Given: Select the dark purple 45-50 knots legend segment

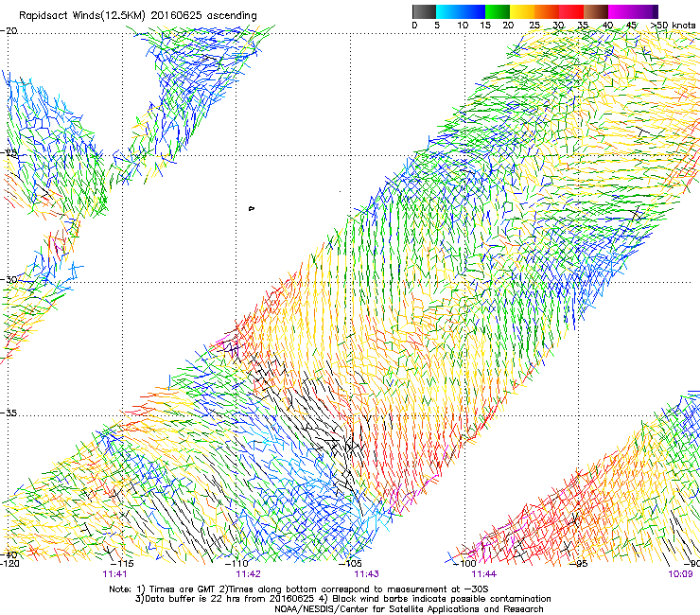Looking at the screenshot, I should point(645,11).
